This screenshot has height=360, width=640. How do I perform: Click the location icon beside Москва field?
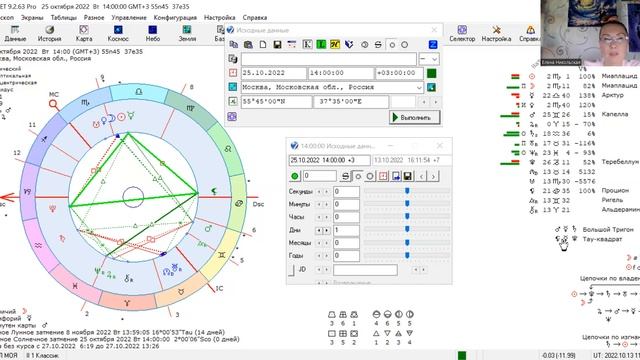[233, 87]
